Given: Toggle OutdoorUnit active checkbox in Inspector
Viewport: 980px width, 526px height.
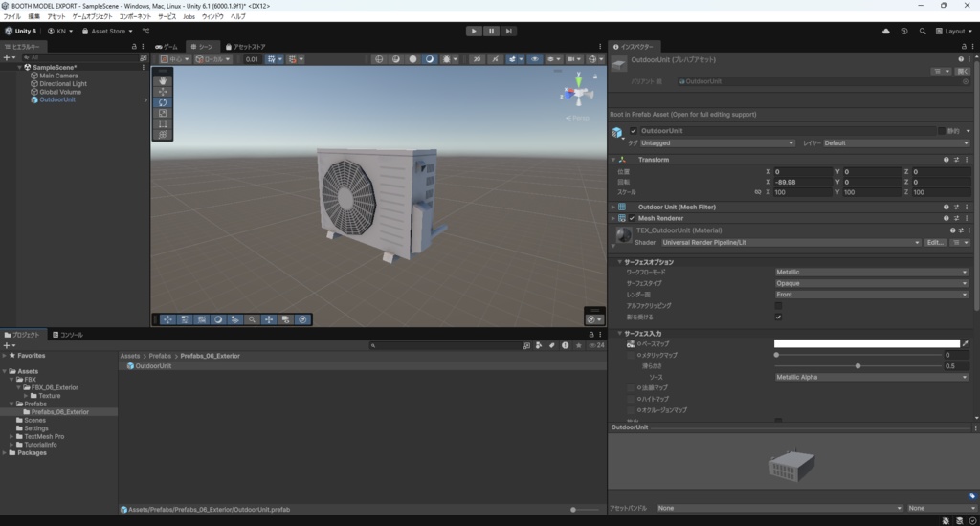Looking at the screenshot, I should coord(634,131).
